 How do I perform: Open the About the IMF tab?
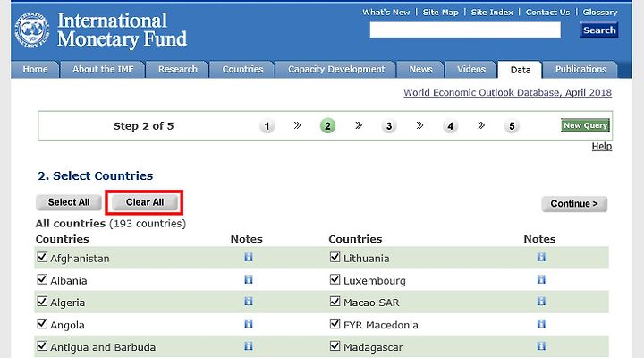click(x=103, y=70)
